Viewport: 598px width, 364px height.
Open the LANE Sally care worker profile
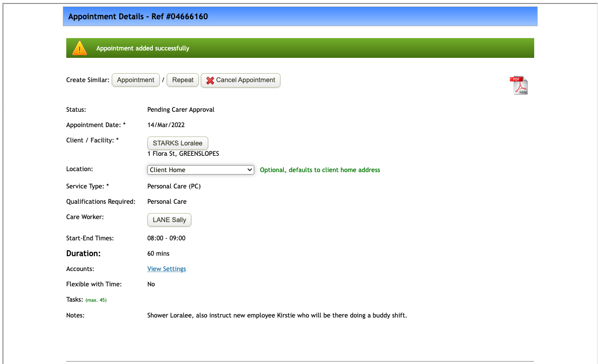pos(169,220)
